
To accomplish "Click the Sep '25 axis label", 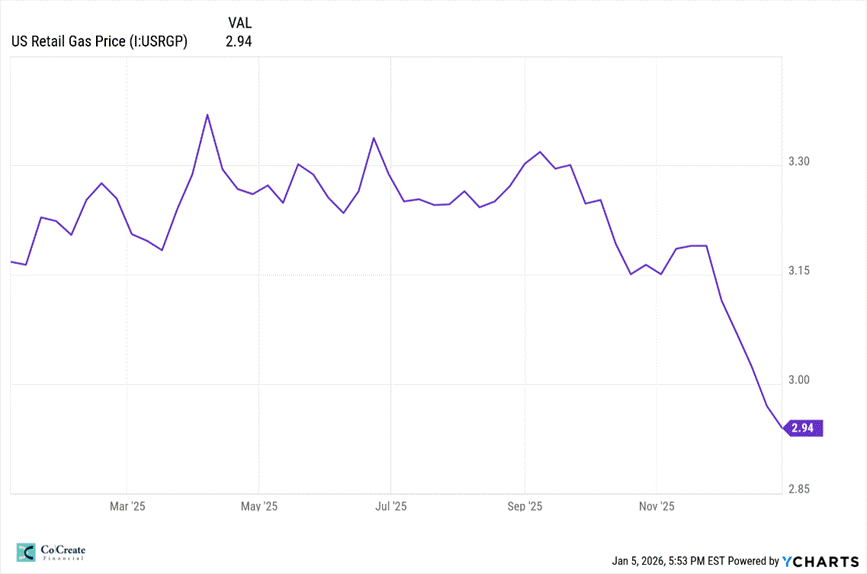I will [525, 506].
